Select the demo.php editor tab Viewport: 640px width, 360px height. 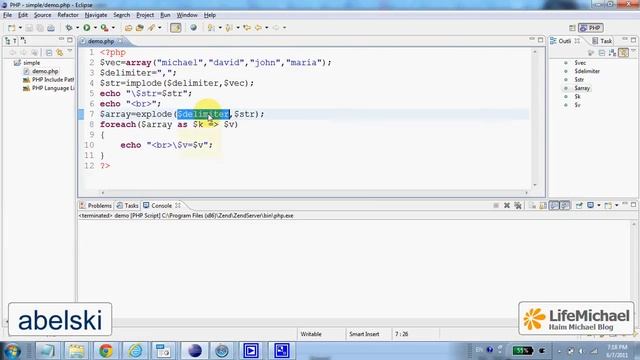100,41
